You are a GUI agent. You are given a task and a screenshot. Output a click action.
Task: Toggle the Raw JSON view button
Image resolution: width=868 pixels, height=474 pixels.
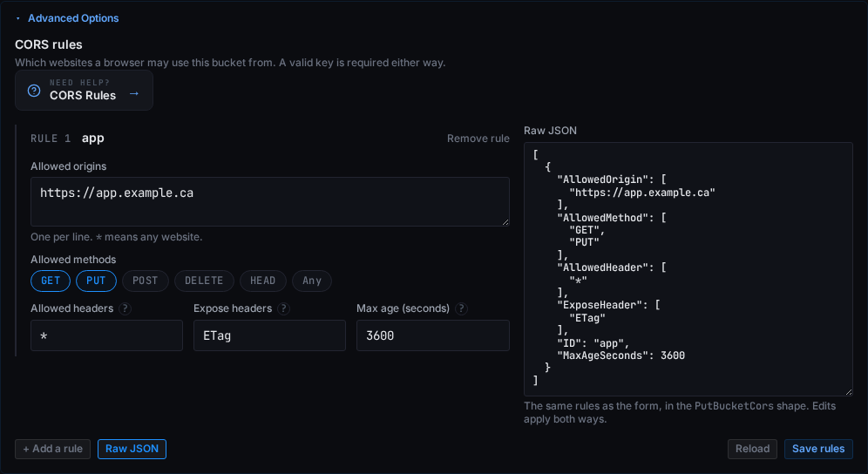[x=132, y=449]
